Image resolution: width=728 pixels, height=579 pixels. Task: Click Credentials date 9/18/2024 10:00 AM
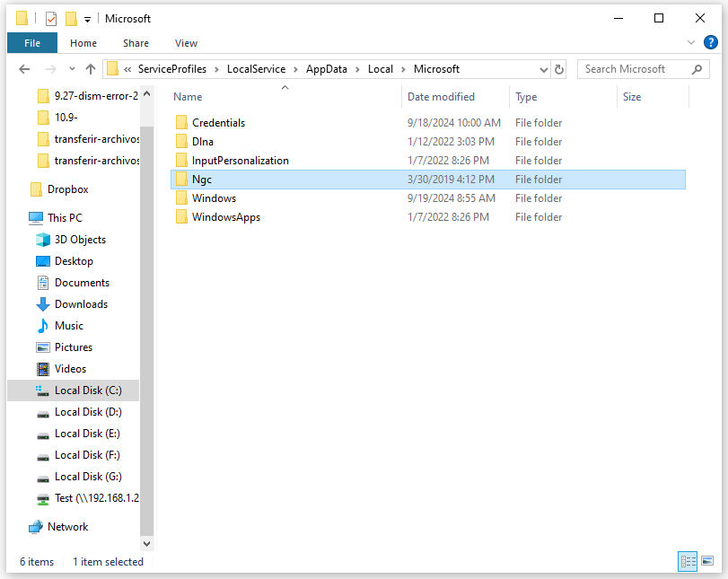click(453, 123)
